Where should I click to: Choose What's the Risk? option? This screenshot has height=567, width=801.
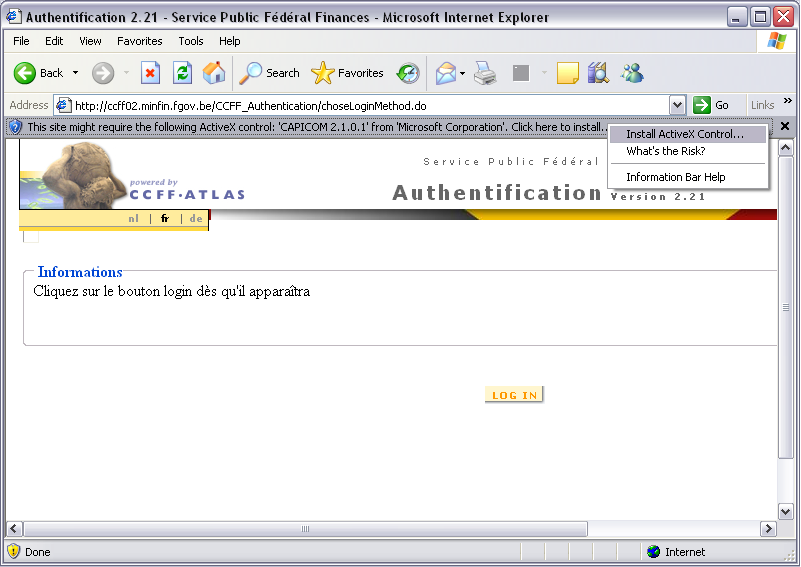pos(688,151)
